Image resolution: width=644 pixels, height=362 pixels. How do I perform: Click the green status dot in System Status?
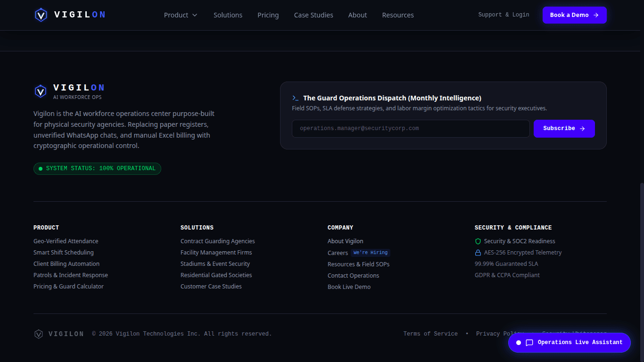41,169
